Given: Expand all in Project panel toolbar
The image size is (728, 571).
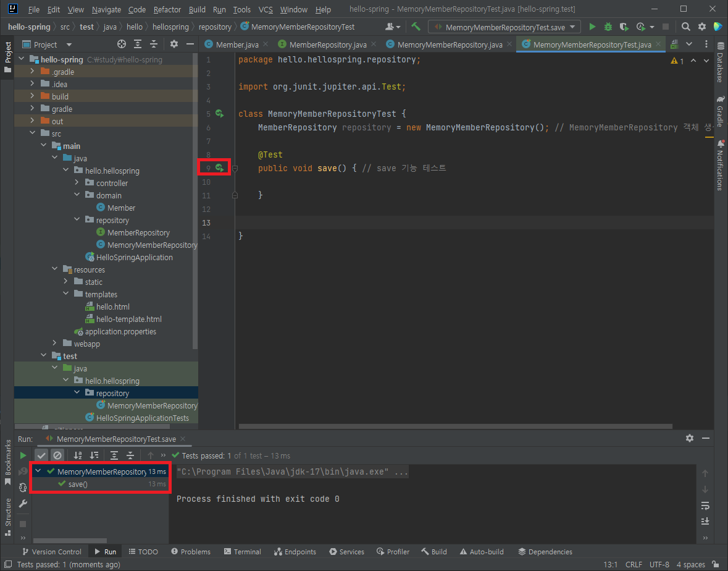Looking at the screenshot, I should (138, 44).
